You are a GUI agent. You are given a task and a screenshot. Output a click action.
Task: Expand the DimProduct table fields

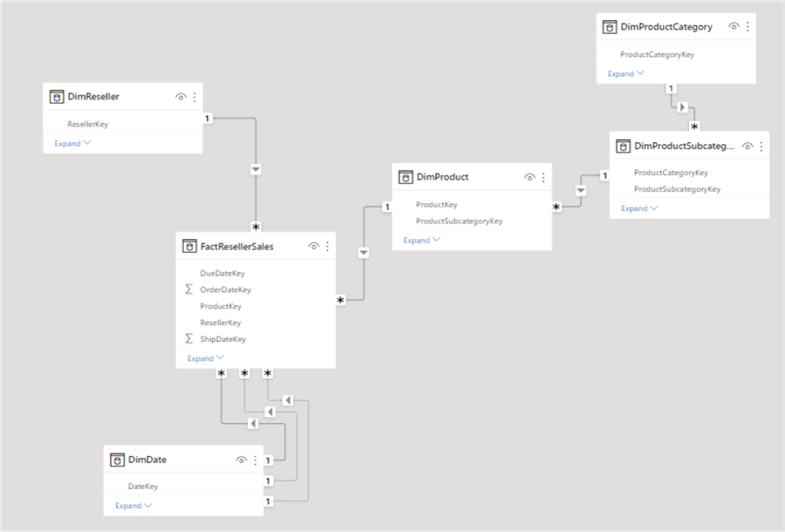pyautogui.click(x=422, y=240)
